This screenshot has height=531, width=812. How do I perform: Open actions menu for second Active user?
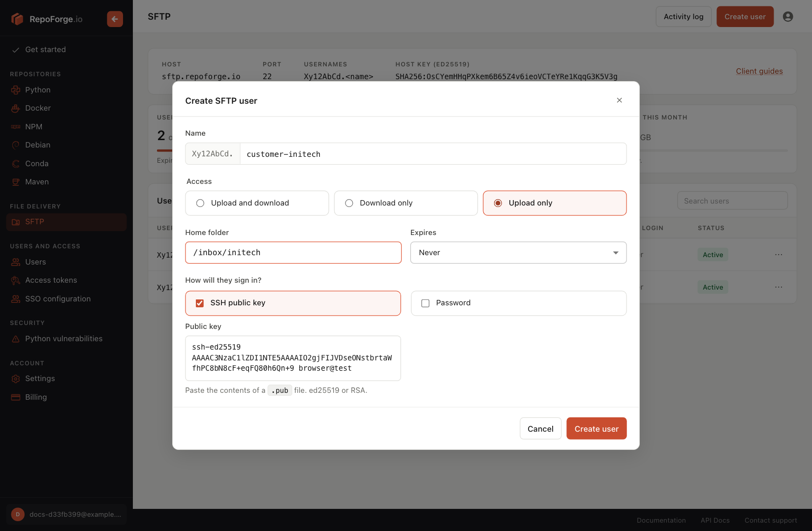click(x=779, y=287)
